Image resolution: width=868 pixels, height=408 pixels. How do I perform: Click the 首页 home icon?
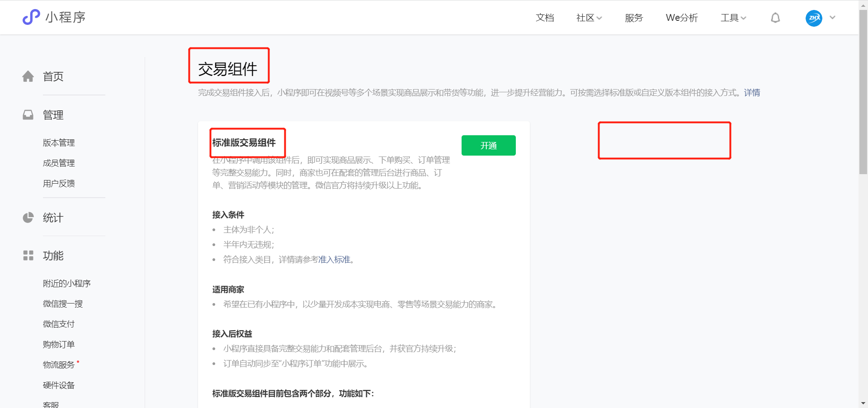[x=28, y=76]
